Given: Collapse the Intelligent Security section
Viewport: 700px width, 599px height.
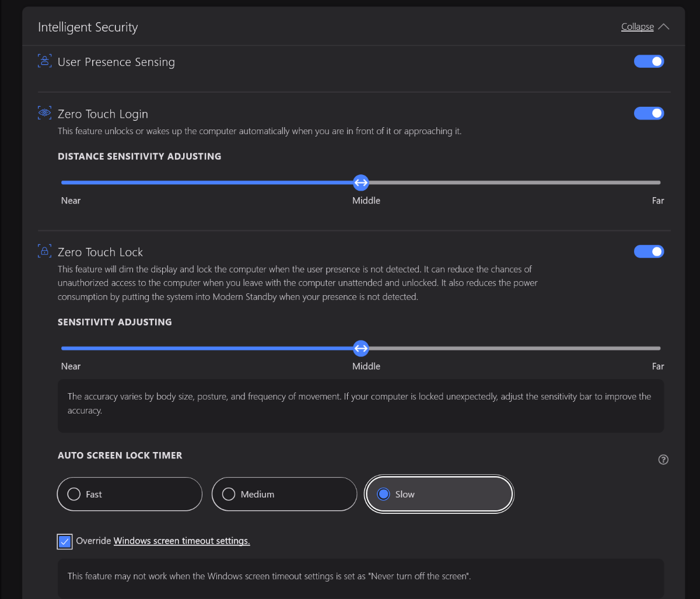Looking at the screenshot, I should click(x=637, y=27).
